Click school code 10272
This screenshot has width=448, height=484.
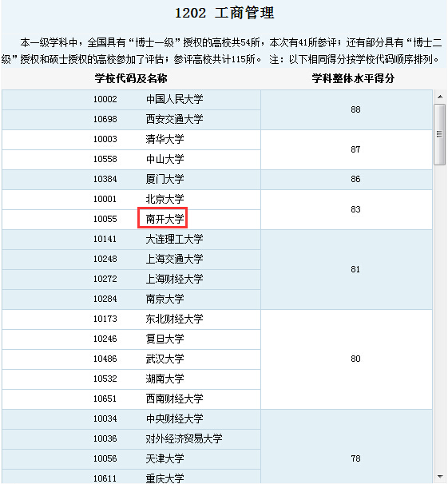pos(105,279)
